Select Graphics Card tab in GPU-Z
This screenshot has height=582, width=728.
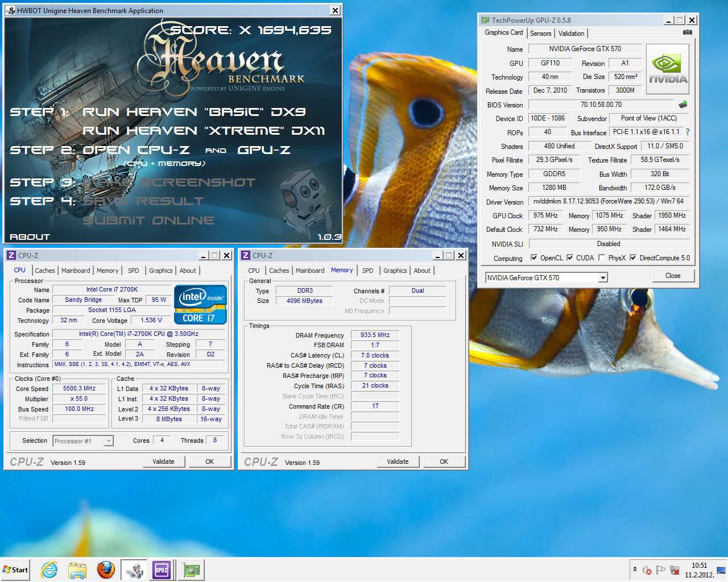tap(503, 32)
